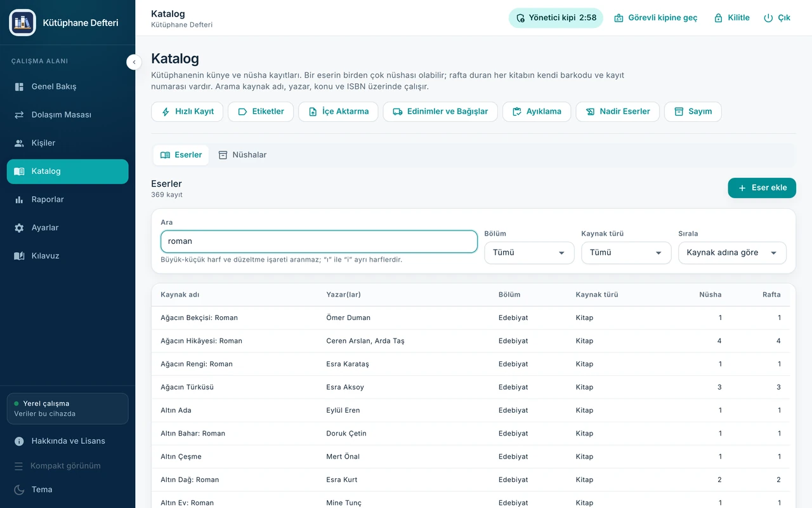Switch via Görevli kipine geç

coord(656,18)
